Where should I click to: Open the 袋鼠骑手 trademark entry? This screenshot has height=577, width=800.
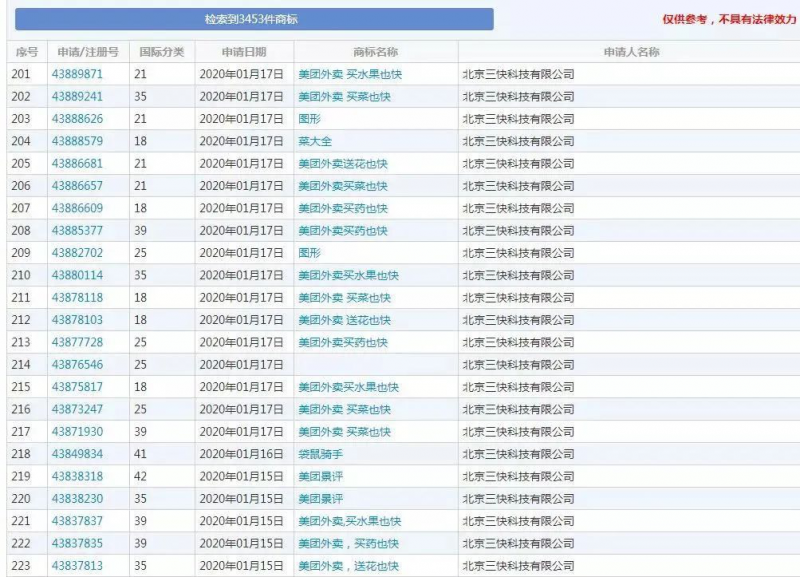coord(320,454)
